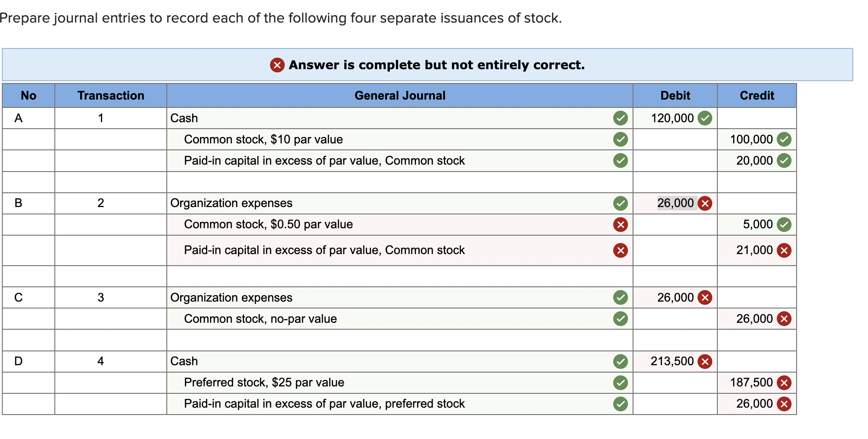Click the General Journal column header
The height and width of the screenshot is (439, 868).
(399, 95)
